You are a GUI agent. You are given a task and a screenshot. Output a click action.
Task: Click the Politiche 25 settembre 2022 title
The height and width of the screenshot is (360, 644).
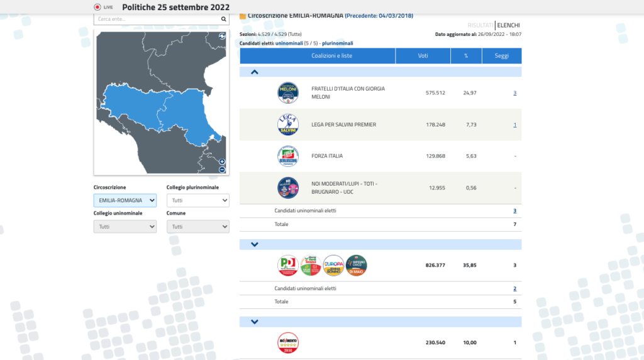176,7
